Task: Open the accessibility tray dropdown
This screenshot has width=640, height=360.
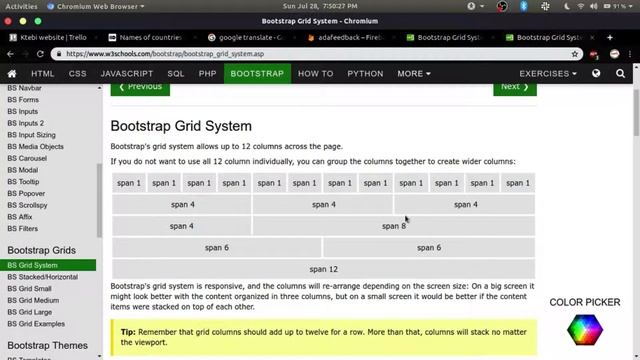Action: (x=476, y=6)
